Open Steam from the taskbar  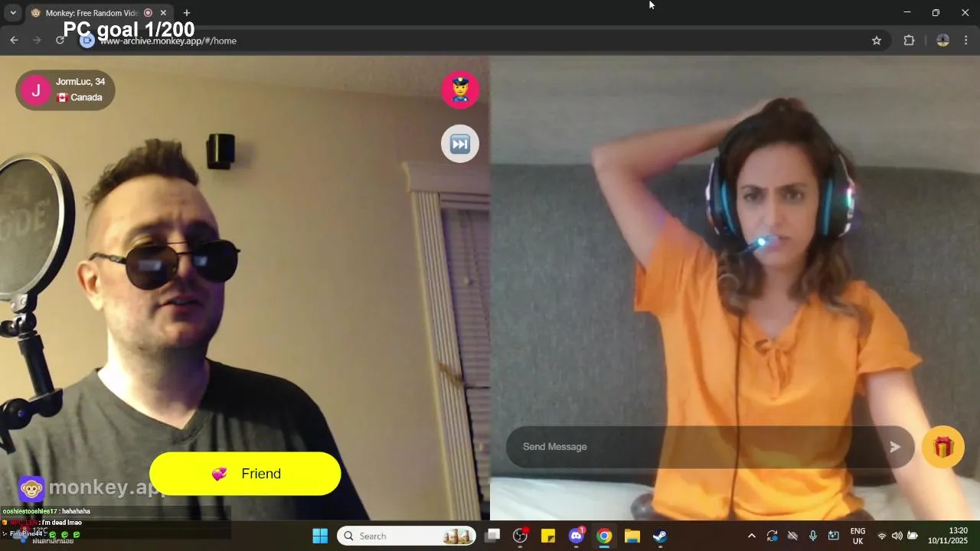click(x=659, y=536)
